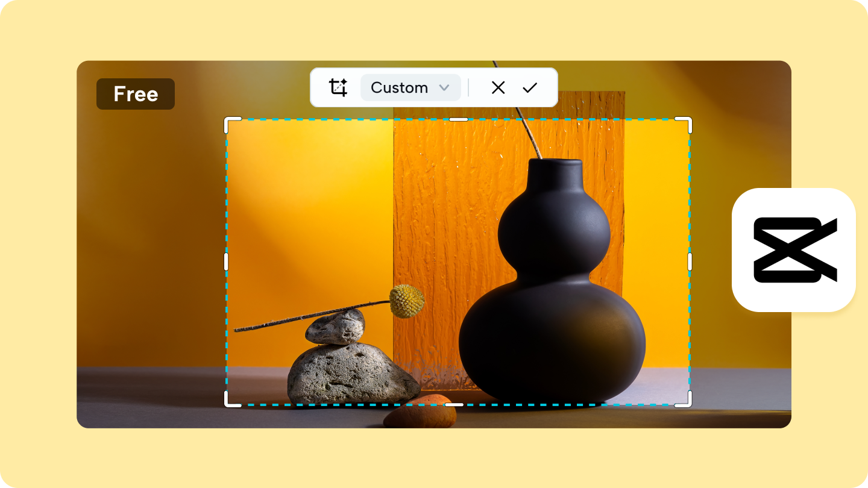Click the CapCut app logo
868x488 pixels.
pos(793,249)
